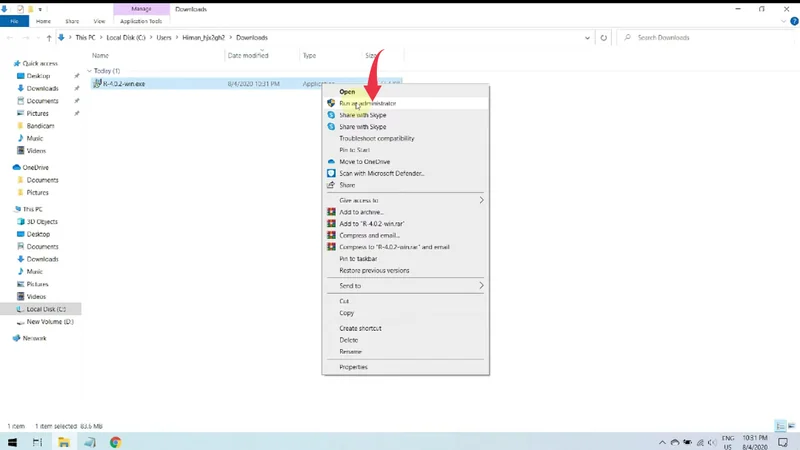The width and height of the screenshot is (800, 450).
Task: Click the R-4.0.2-win.exe file icon
Action: coord(97,84)
